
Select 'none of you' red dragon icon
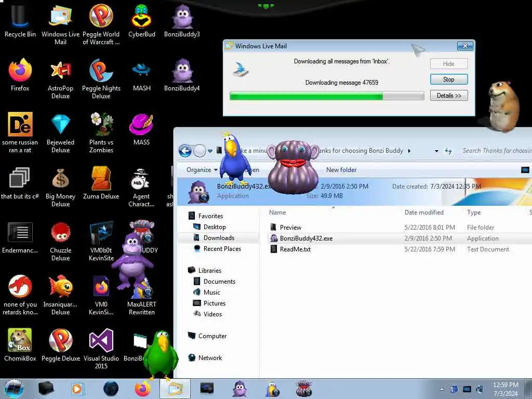(x=20, y=294)
